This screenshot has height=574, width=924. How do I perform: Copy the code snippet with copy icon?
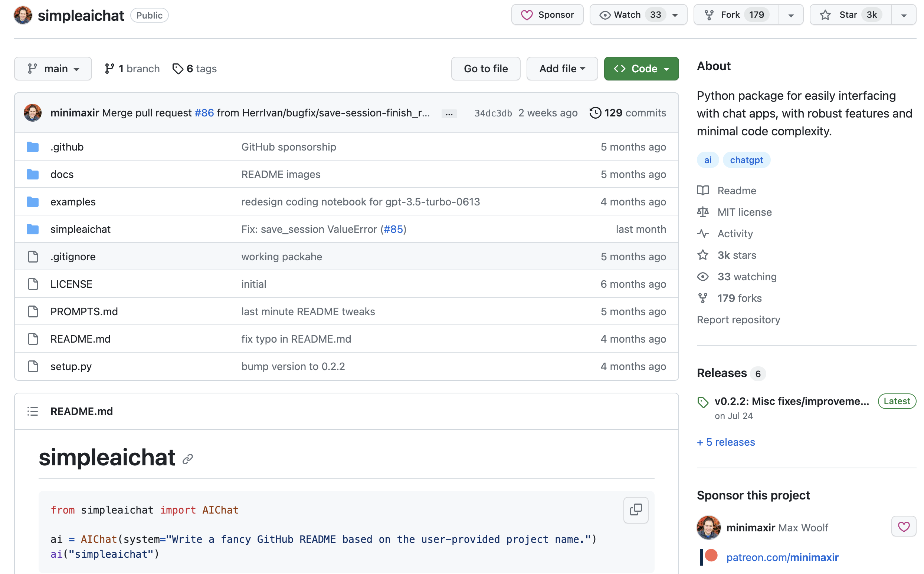[x=636, y=510]
